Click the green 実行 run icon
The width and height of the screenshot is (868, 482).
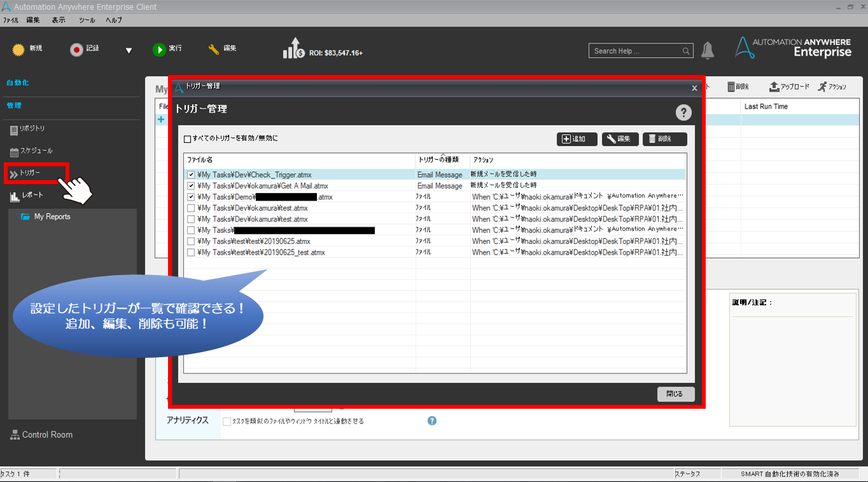point(159,50)
